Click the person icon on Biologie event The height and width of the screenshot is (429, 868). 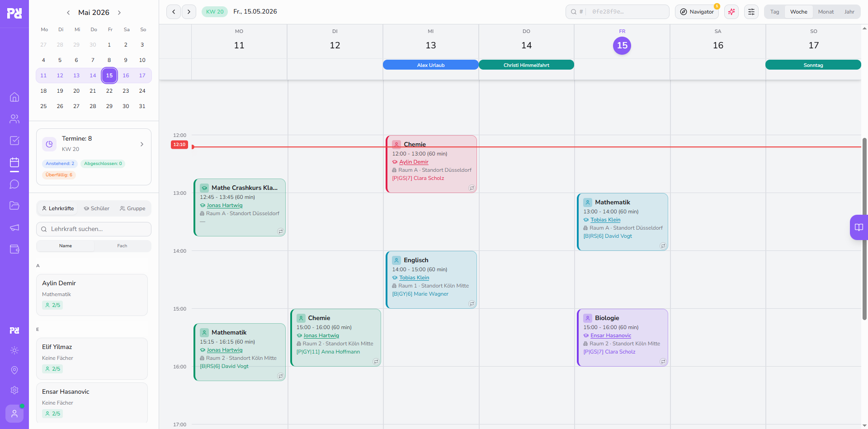[588, 318]
